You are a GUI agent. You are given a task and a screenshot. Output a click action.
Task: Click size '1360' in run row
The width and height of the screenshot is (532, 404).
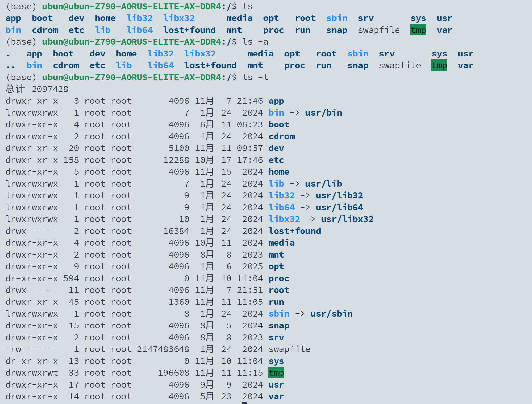(x=179, y=302)
